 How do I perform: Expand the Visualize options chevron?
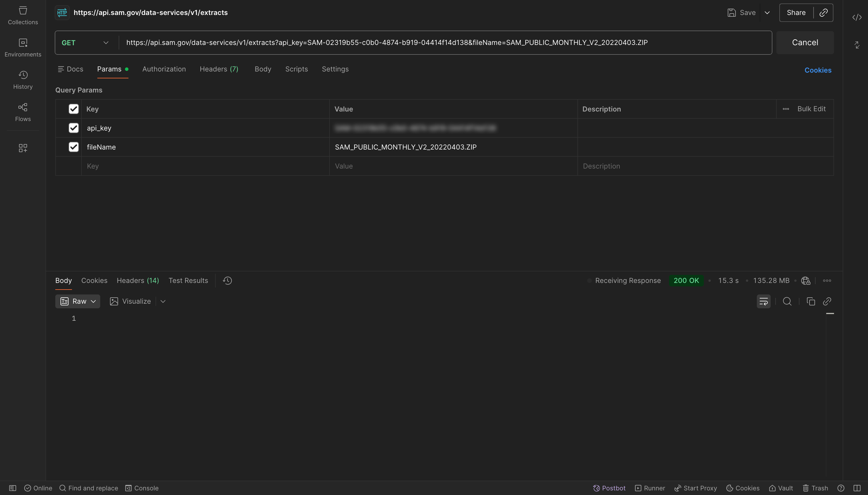163,301
